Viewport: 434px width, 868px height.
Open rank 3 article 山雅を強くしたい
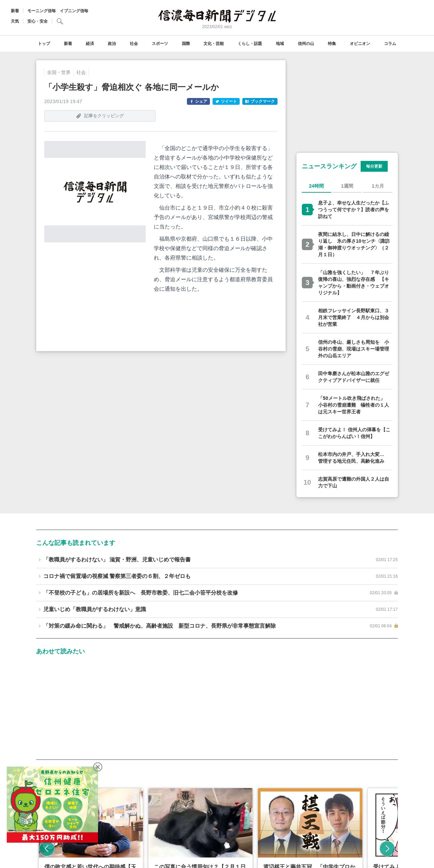click(347, 283)
